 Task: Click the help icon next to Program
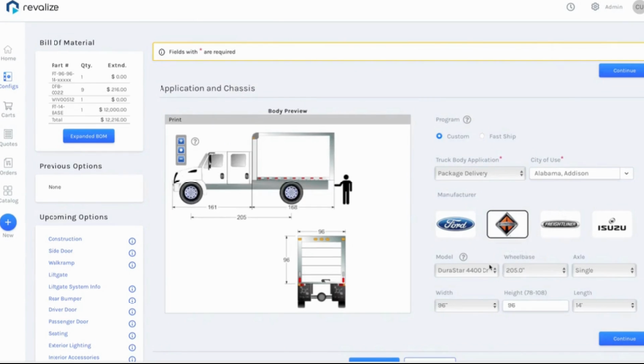(467, 120)
